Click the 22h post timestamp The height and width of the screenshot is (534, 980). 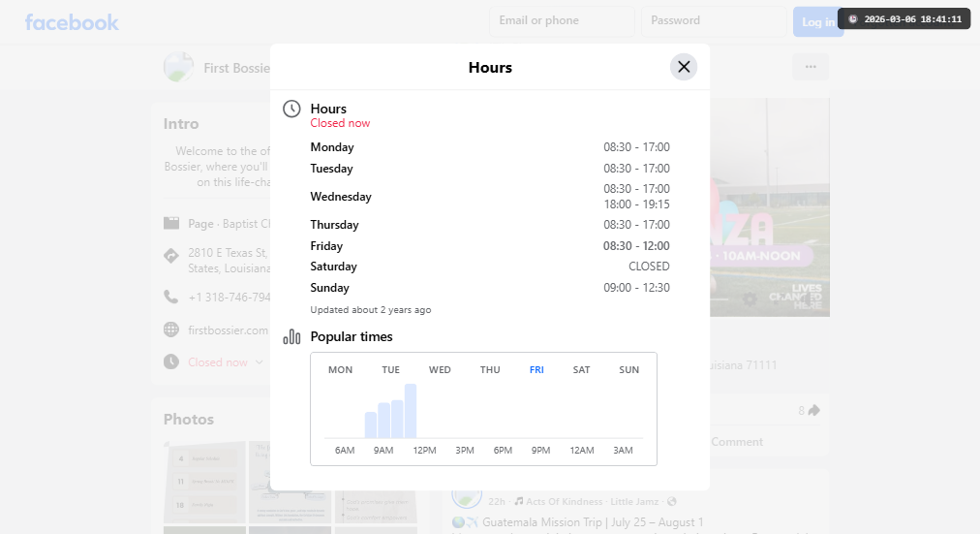[x=496, y=501]
